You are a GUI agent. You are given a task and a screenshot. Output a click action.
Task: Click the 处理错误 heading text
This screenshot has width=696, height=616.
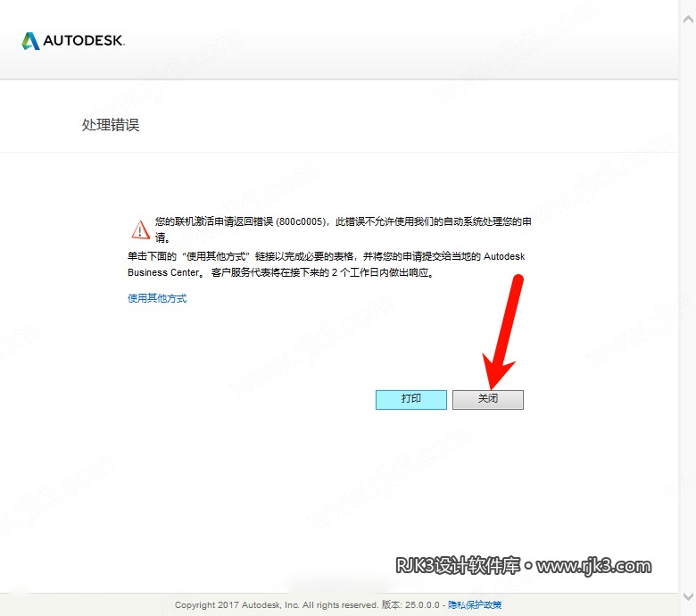[x=111, y=125]
